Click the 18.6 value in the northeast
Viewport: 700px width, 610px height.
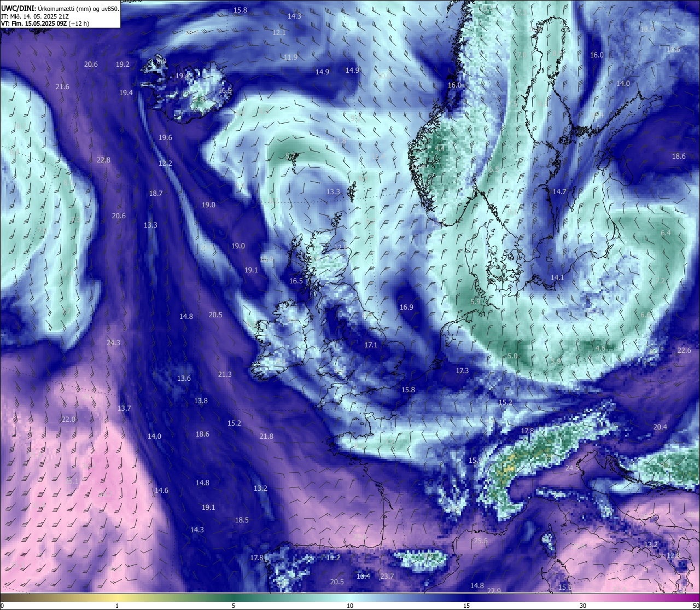coord(679,156)
